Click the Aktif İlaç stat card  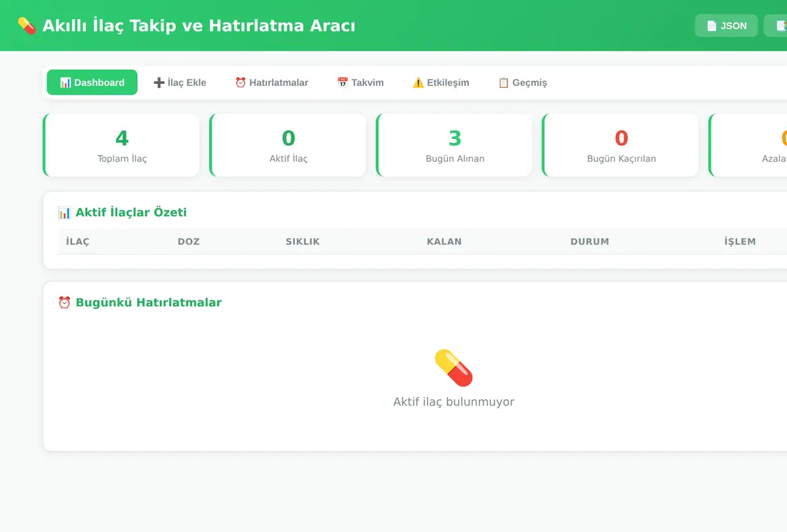289,145
